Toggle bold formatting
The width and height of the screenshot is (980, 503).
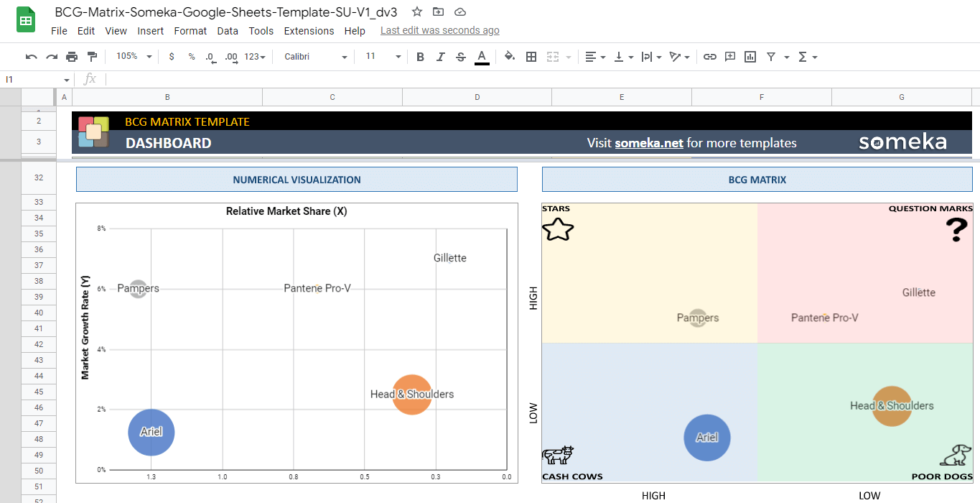(421, 57)
